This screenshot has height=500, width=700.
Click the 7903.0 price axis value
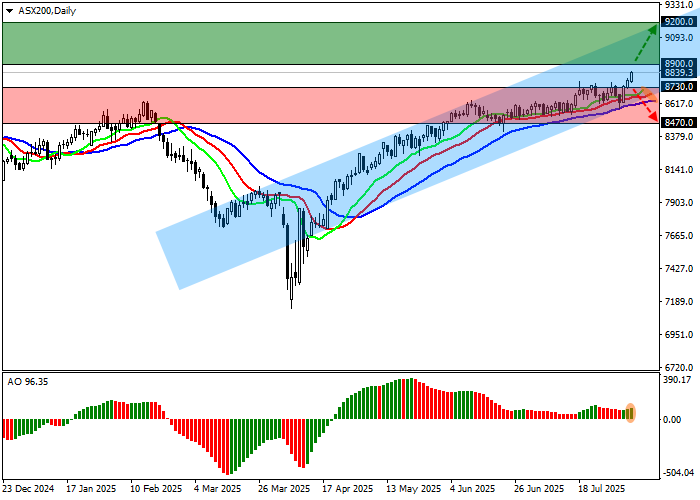point(679,203)
